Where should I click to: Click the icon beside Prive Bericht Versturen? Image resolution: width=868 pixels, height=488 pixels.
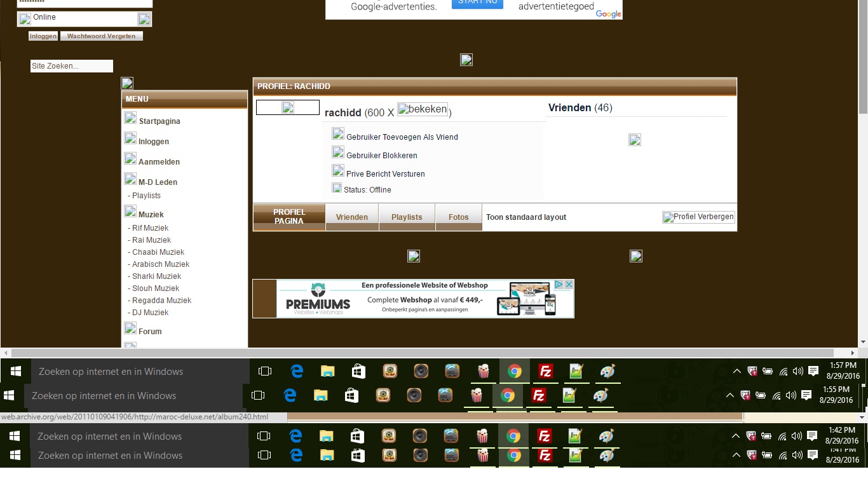pyautogui.click(x=338, y=171)
